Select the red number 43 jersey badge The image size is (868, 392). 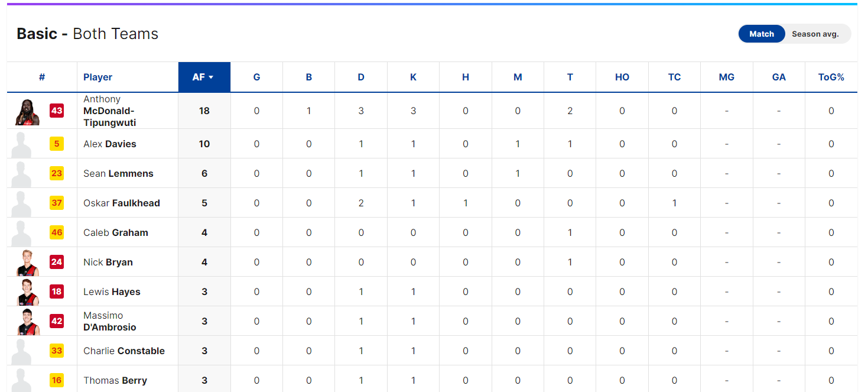click(57, 111)
